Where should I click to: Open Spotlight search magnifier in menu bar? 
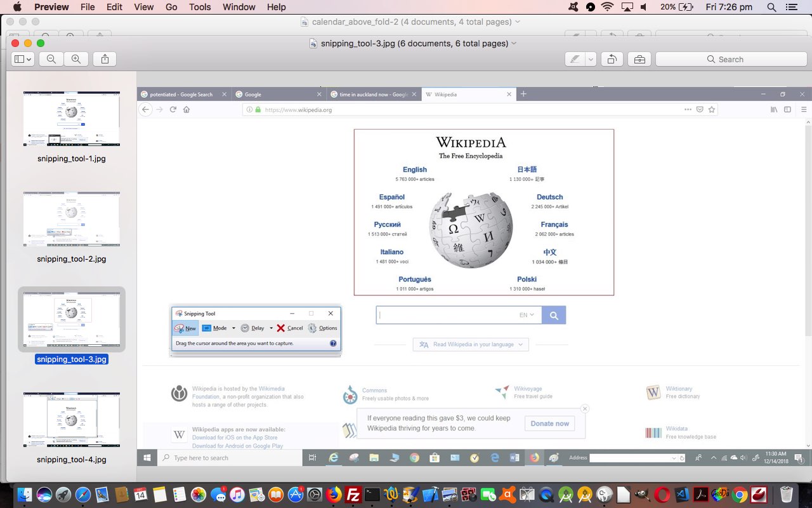tap(771, 7)
